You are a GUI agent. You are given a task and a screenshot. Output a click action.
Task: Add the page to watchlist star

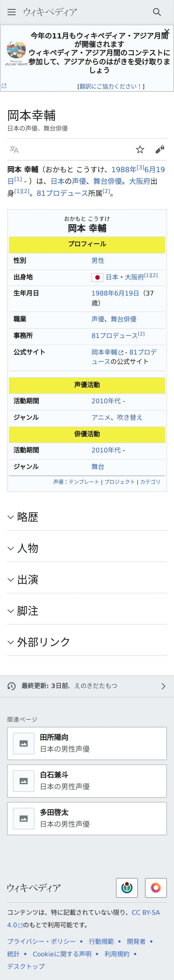140,149
